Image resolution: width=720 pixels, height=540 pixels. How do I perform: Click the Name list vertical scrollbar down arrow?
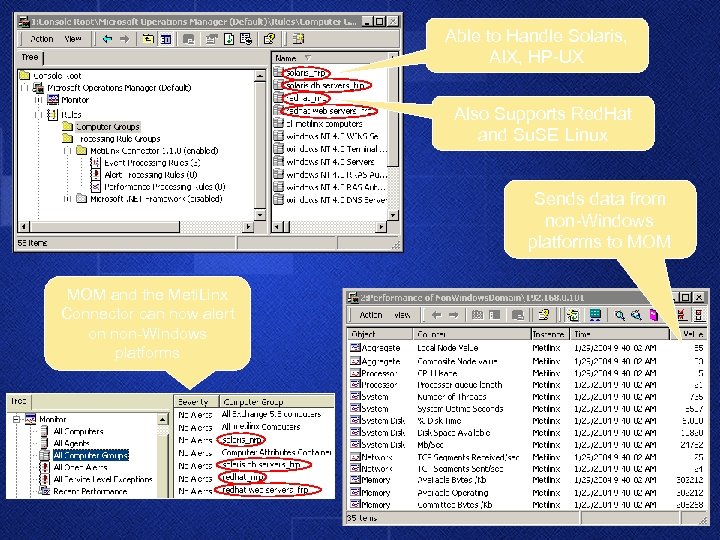click(x=393, y=214)
